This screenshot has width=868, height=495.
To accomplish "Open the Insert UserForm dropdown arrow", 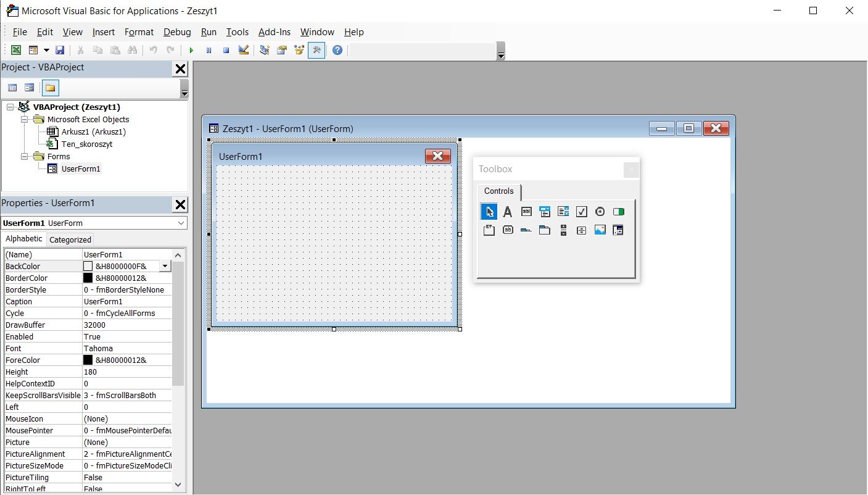I will click(46, 50).
